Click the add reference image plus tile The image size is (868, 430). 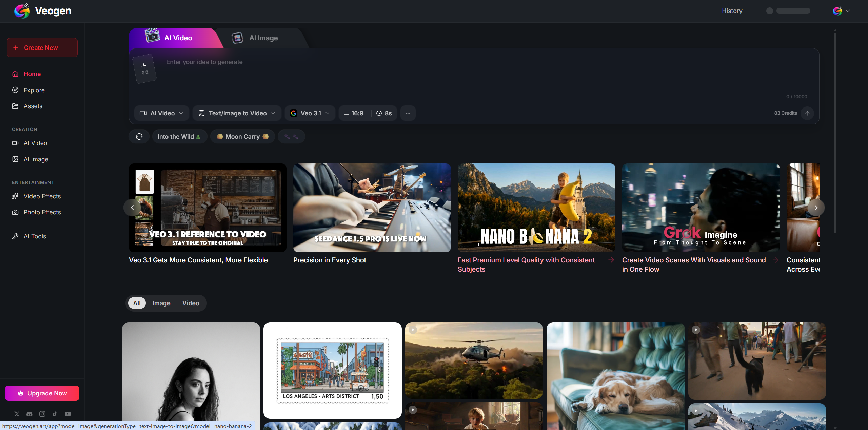coord(144,69)
